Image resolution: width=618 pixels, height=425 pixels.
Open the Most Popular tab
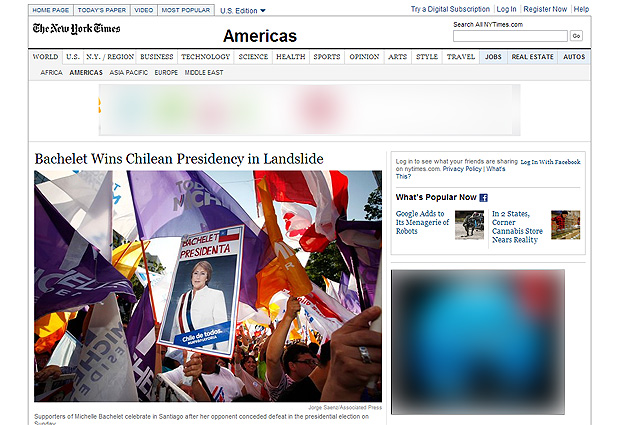click(186, 10)
